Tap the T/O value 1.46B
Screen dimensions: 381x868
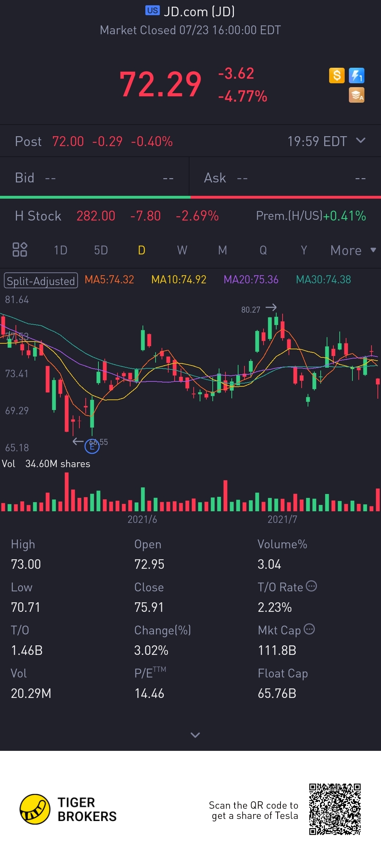pyautogui.click(x=27, y=650)
